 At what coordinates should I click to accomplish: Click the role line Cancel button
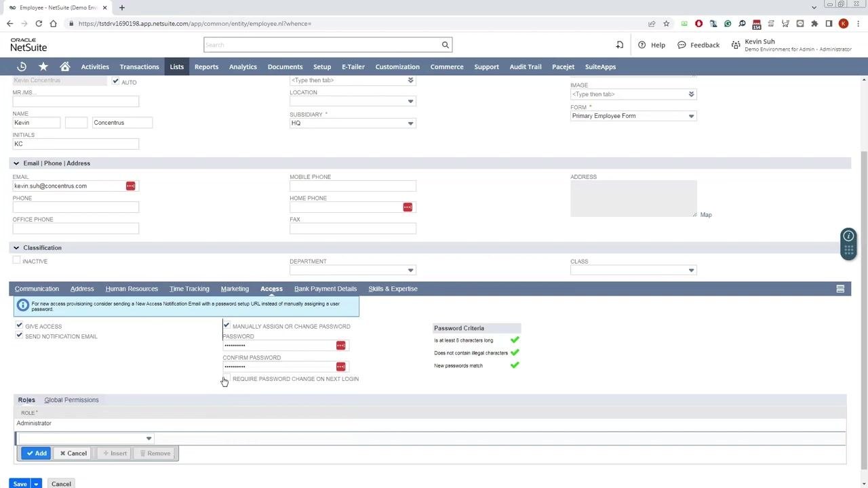[x=73, y=453]
